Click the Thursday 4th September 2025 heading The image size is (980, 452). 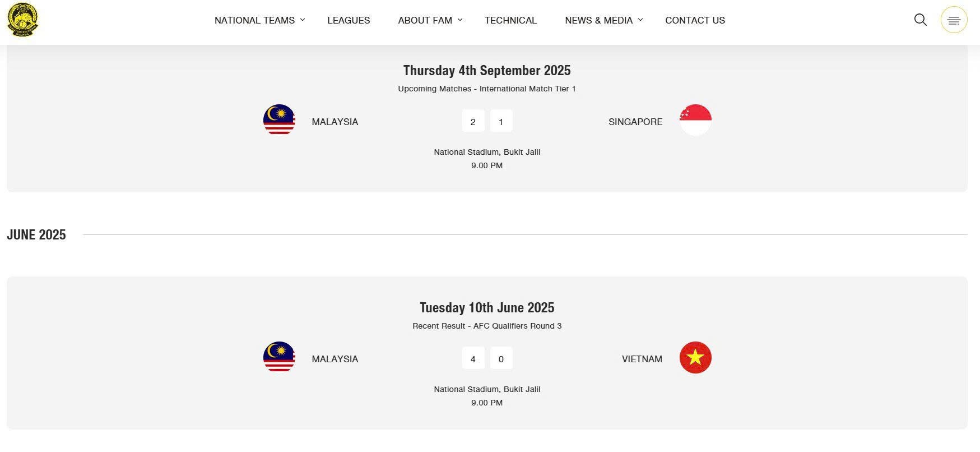[487, 71]
